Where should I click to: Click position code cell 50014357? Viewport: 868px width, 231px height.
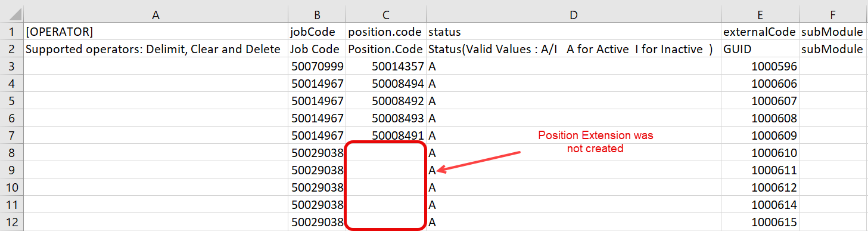386,67
